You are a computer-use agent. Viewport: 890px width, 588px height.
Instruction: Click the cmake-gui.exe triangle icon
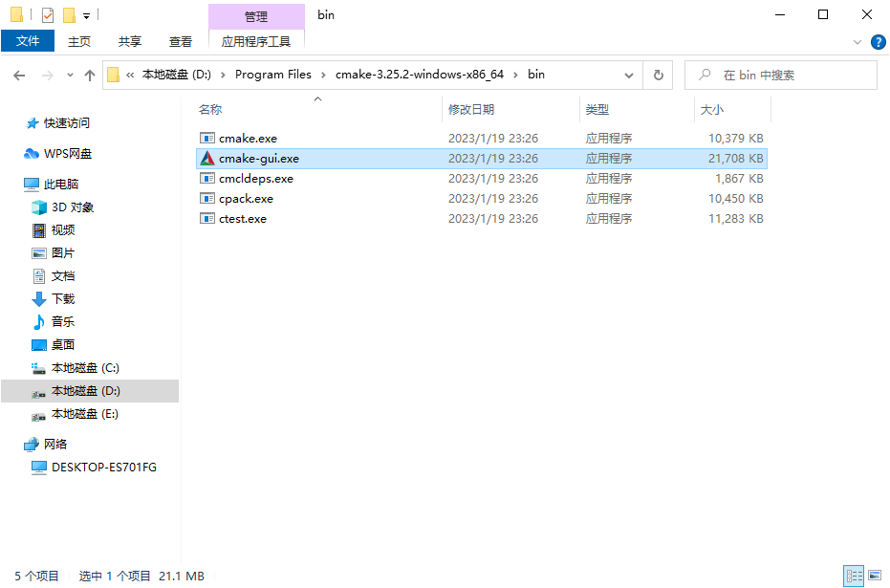point(207,159)
